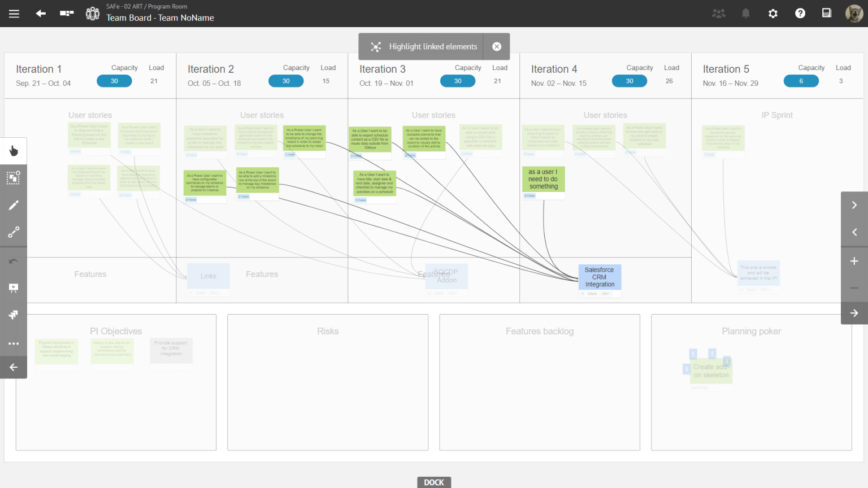This screenshot has width=868, height=488.
Task: Select the hand pointer tool
Action: [14, 151]
